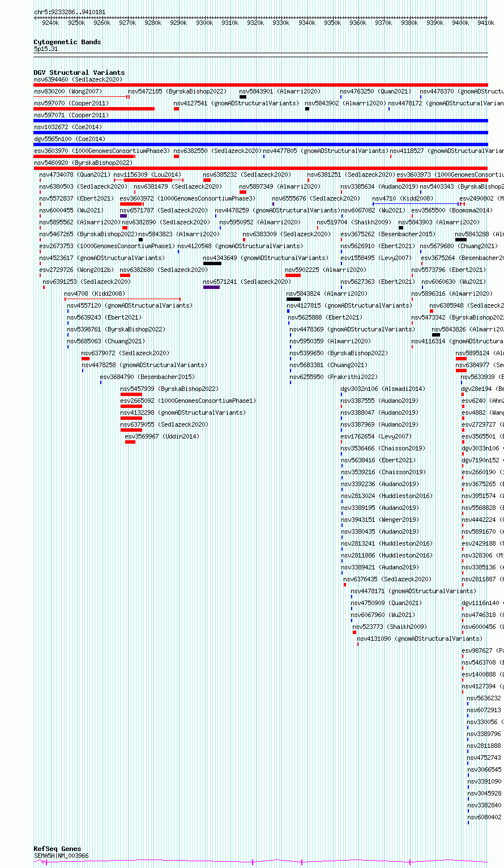Open nsv4477805 (gnomADStructuralVariants) variant
This screenshot has height=868, width=504.
(326, 151)
